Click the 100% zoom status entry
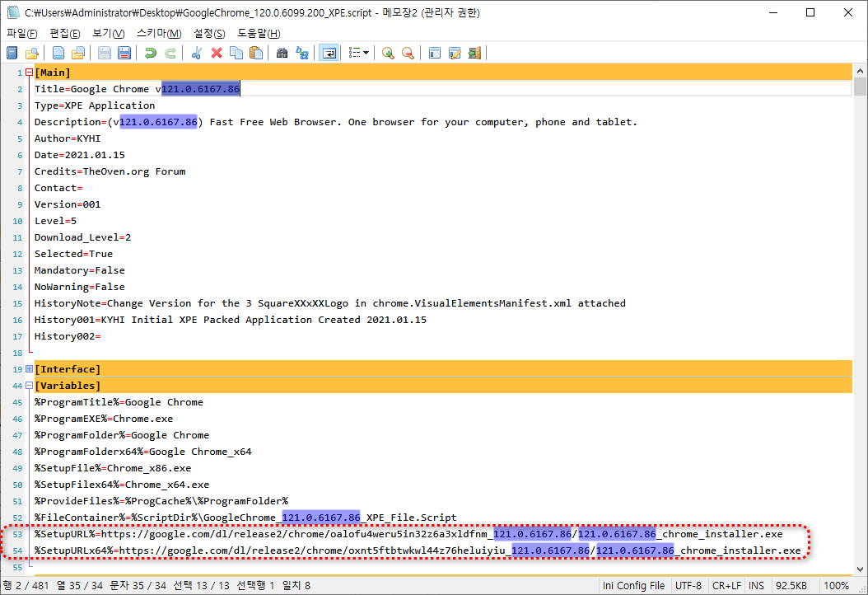 coord(836,586)
